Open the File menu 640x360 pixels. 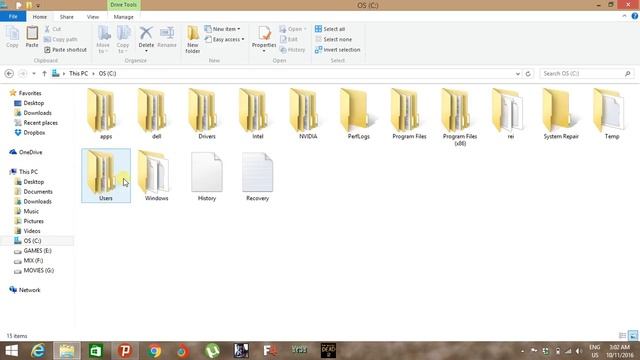coord(13,16)
